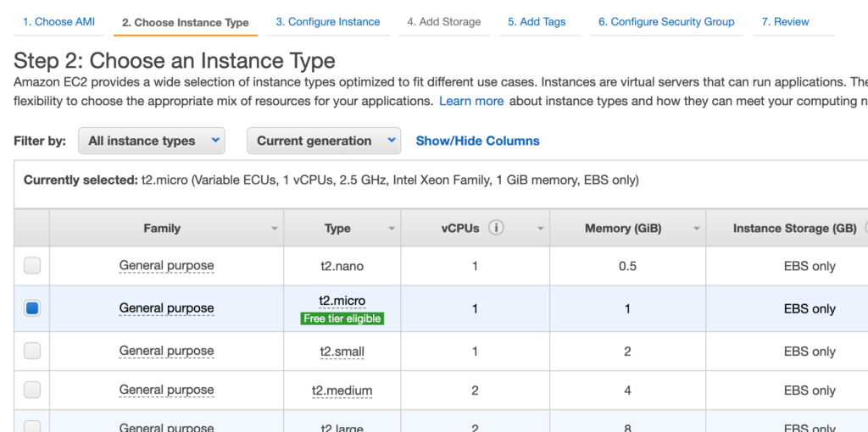Screen dimensions: 868x432
Task: Open the All instance types filter dropdown
Action: [152, 141]
